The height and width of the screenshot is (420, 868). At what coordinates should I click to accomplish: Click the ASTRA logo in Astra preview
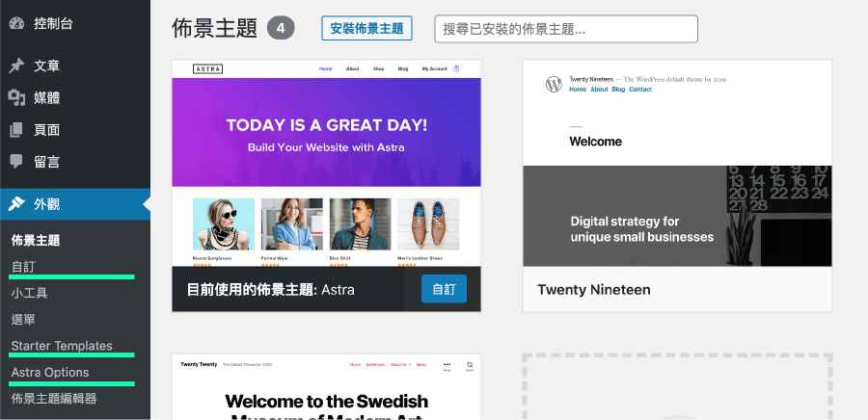pyautogui.click(x=207, y=69)
